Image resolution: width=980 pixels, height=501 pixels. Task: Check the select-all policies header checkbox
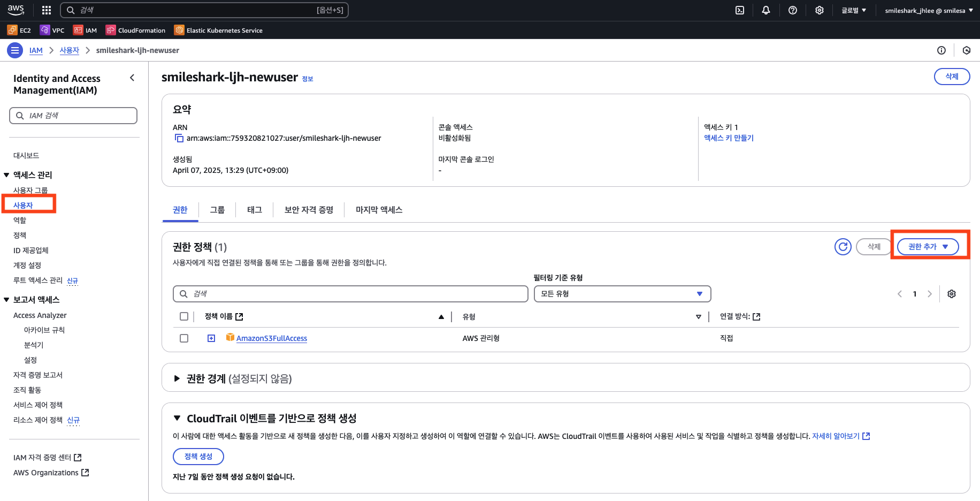(x=184, y=316)
